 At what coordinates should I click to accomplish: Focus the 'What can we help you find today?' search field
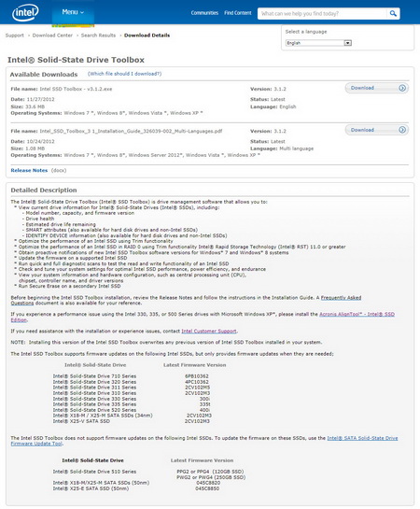[322, 14]
